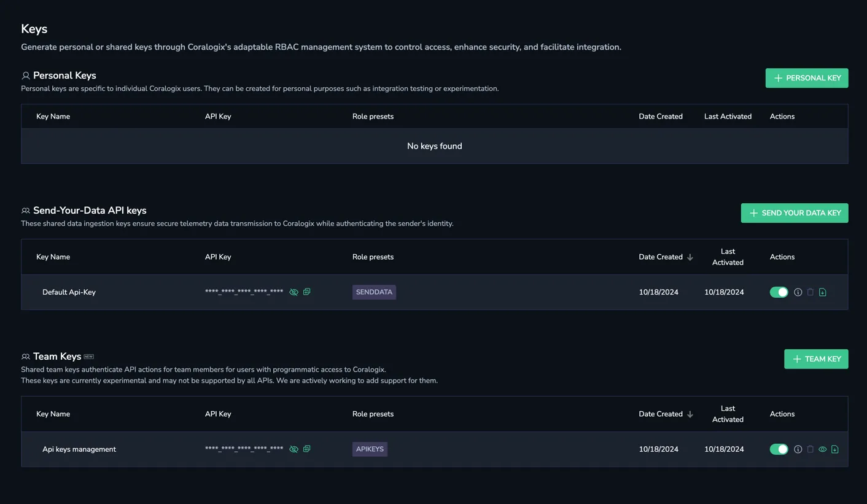The height and width of the screenshot is (504, 867).
Task: Create a new Team Key
Action: tap(816, 359)
